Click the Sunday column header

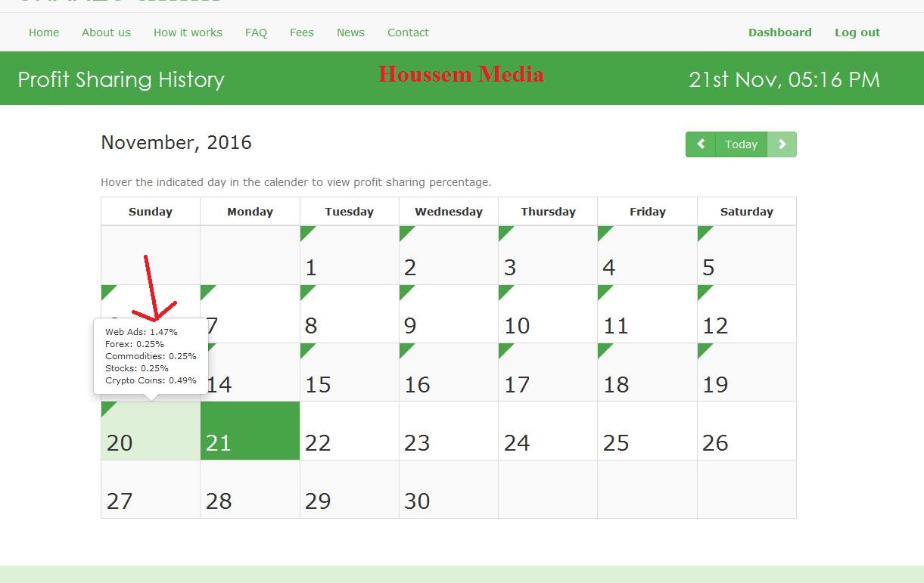(151, 212)
